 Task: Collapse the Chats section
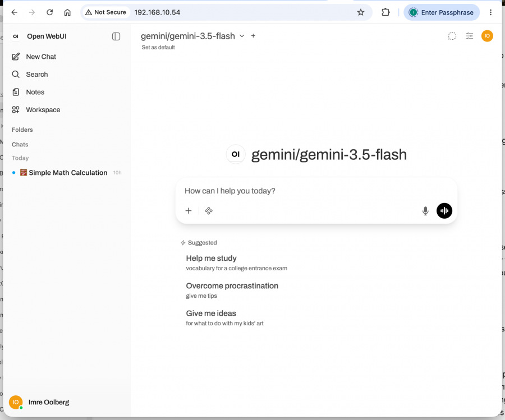pyautogui.click(x=20, y=145)
